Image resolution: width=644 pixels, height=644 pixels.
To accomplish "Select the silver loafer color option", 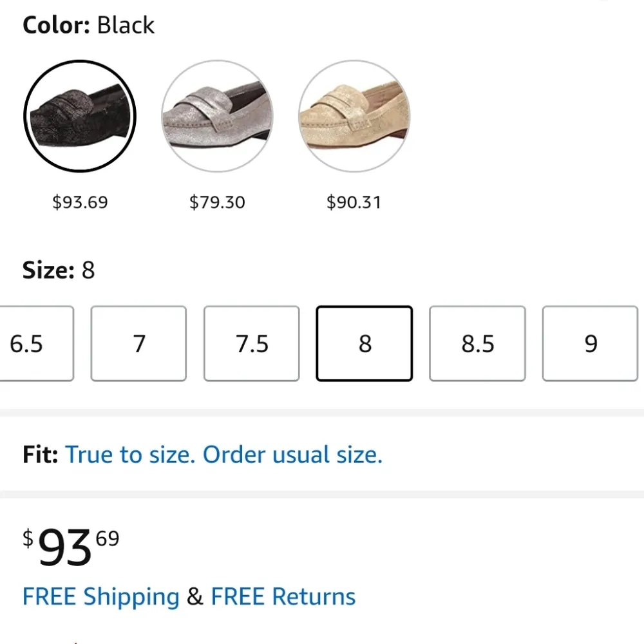I will point(218,116).
